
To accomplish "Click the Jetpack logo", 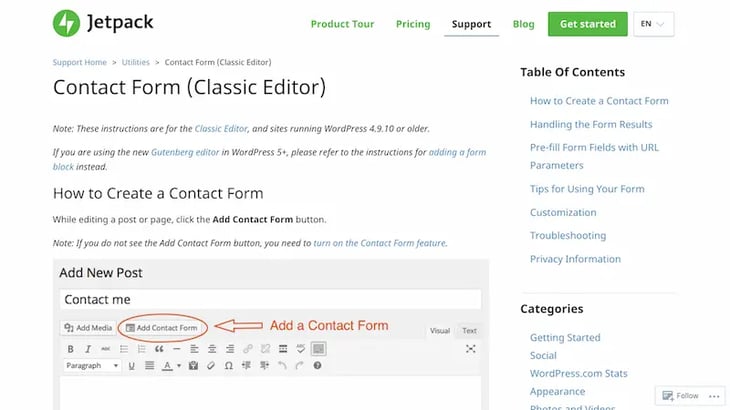I will (x=103, y=22).
